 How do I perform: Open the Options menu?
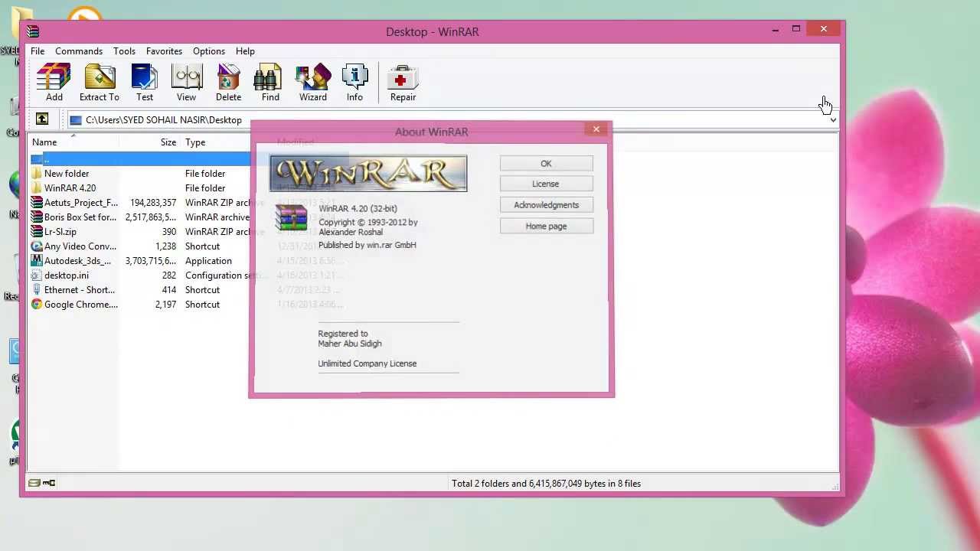coord(209,51)
